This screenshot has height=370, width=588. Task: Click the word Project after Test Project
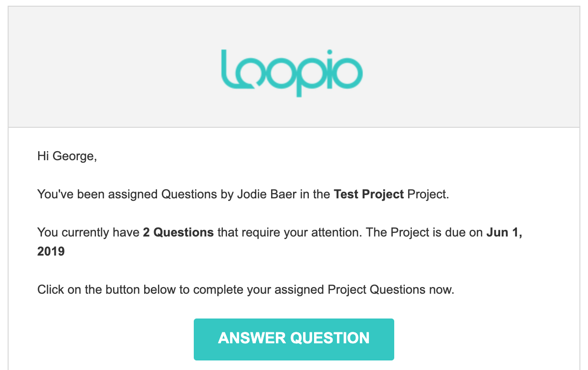[428, 195]
